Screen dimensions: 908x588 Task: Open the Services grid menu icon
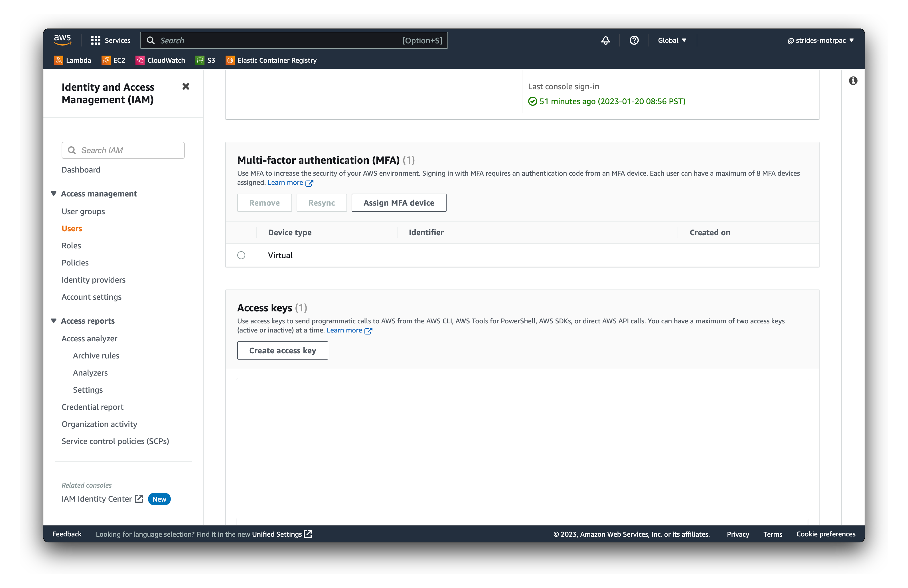click(95, 40)
